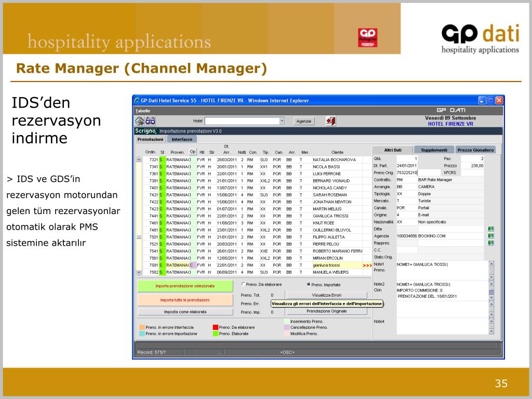Select the 'Preno. Da elaborare' radio button
Image resolution: width=532 pixels, height=399 pixels.
tap(243, 284)
